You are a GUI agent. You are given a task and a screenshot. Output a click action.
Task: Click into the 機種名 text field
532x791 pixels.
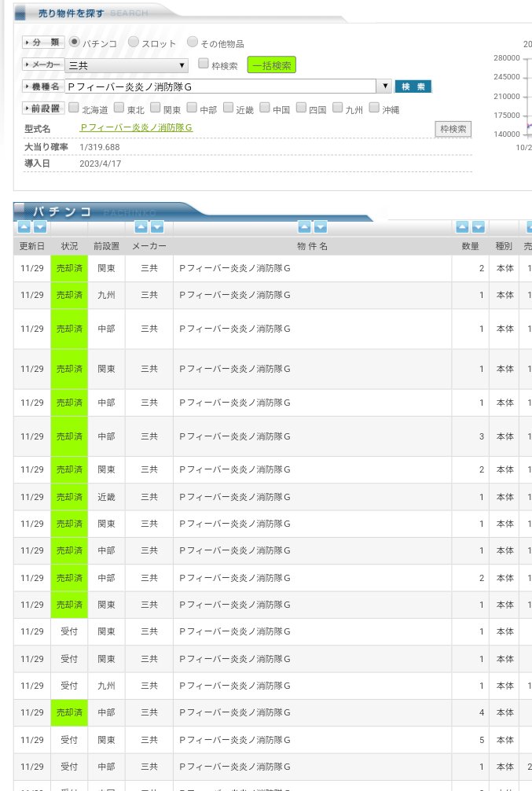221,86
